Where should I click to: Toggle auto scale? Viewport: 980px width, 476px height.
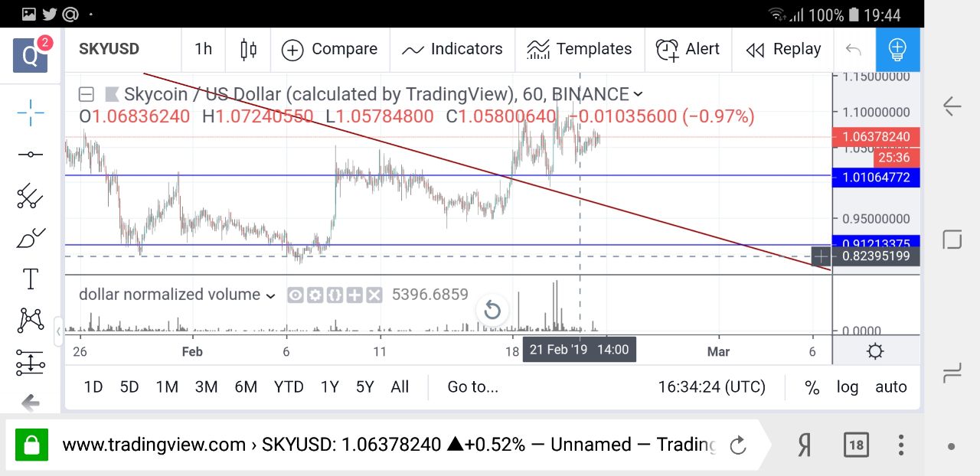(891, 387)
